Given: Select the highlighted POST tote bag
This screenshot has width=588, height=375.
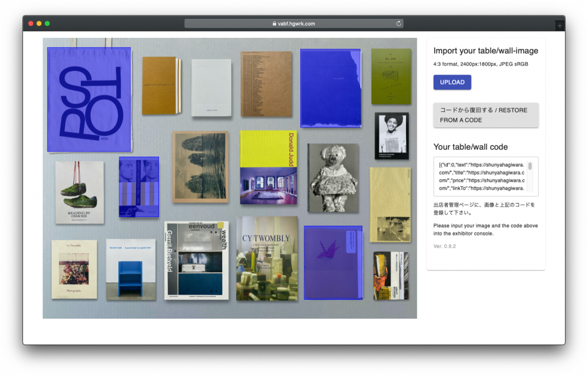Looking at the screenshot, I should 89,99.
